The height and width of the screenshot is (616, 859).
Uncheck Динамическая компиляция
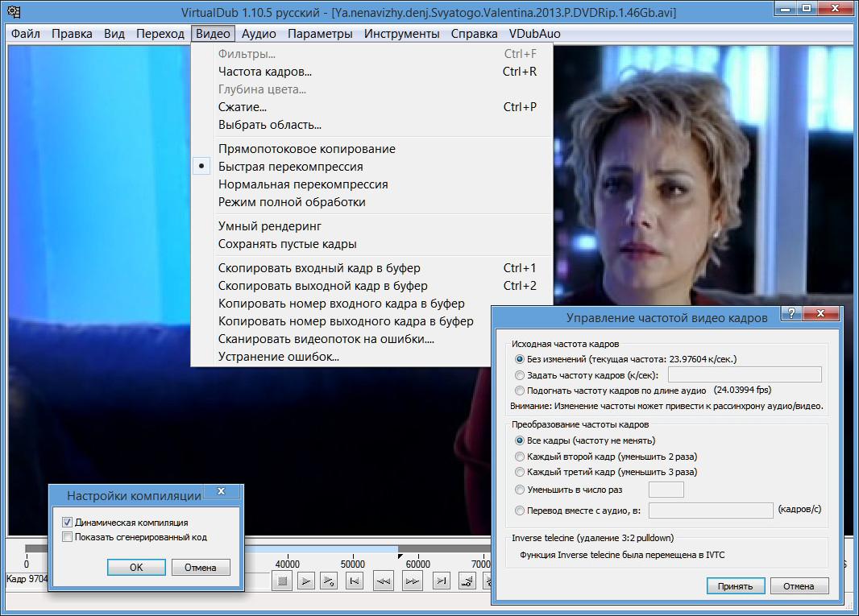[68, 523]
